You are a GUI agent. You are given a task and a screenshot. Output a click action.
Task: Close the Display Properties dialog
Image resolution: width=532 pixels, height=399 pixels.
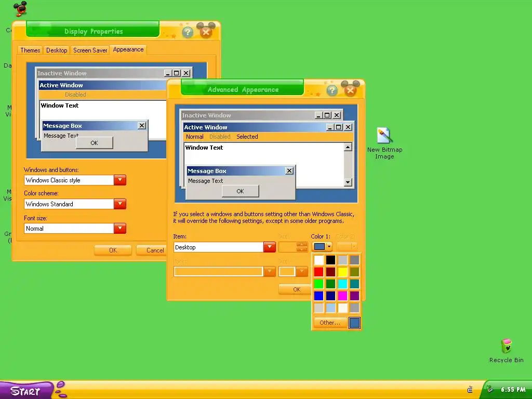tap(206, 31)
